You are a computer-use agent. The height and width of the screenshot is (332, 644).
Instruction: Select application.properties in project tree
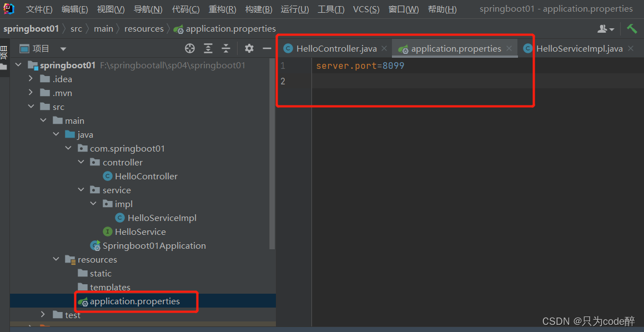click(129, 301)
